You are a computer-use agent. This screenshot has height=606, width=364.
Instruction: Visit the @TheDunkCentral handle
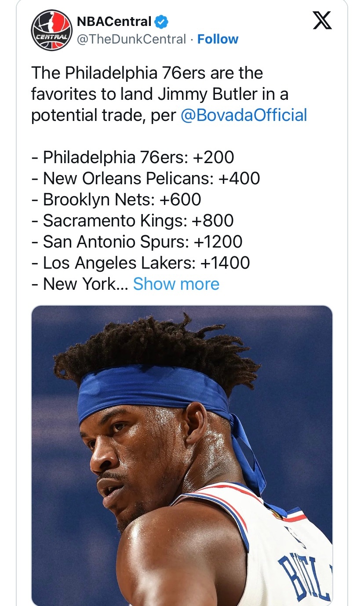pos(131,39)
